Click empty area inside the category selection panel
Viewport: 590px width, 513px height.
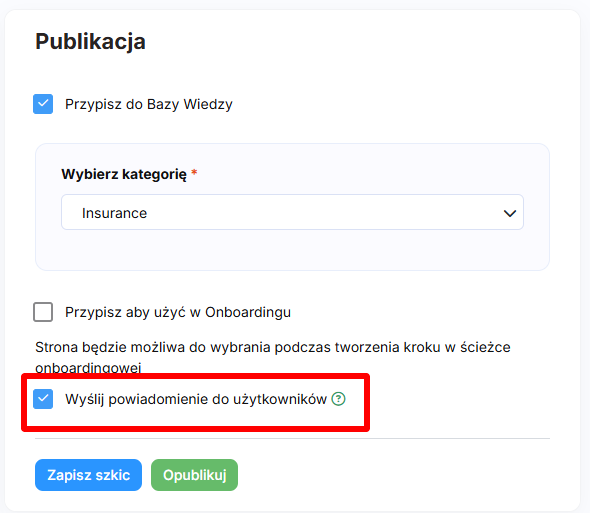292,250
